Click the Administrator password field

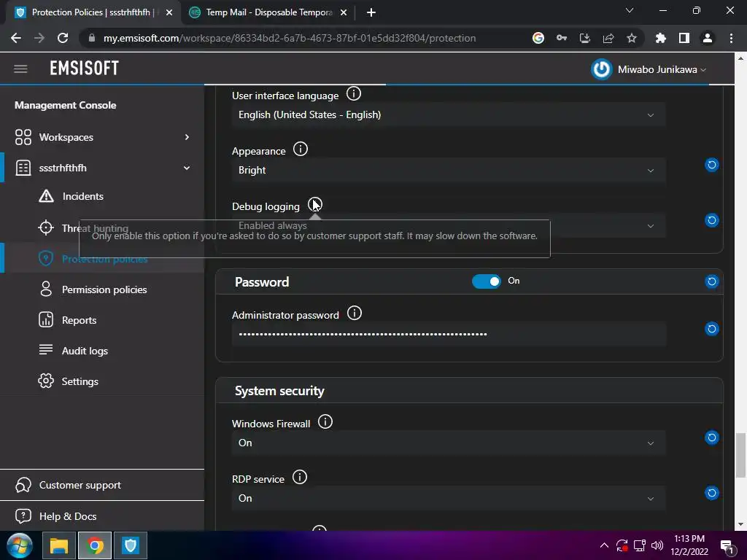449,334
